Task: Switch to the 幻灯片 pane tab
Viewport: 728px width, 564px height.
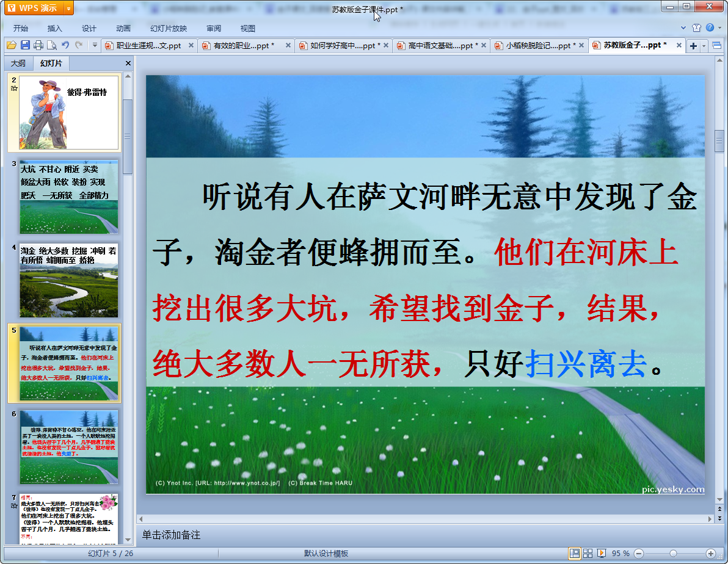Action: point(51,63)
